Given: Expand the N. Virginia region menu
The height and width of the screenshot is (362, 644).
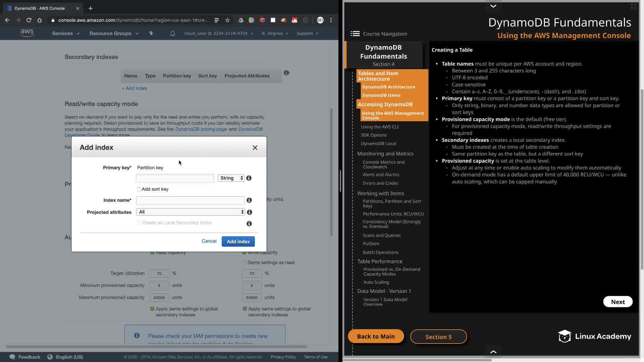Looking at the screenshot, I should (x=274, y=34).
